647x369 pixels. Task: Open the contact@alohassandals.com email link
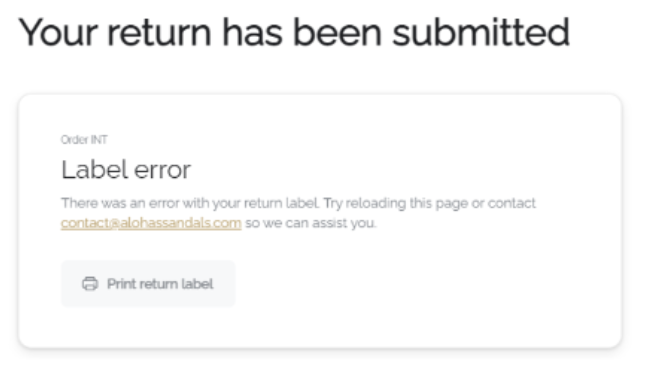click(151, 223)
